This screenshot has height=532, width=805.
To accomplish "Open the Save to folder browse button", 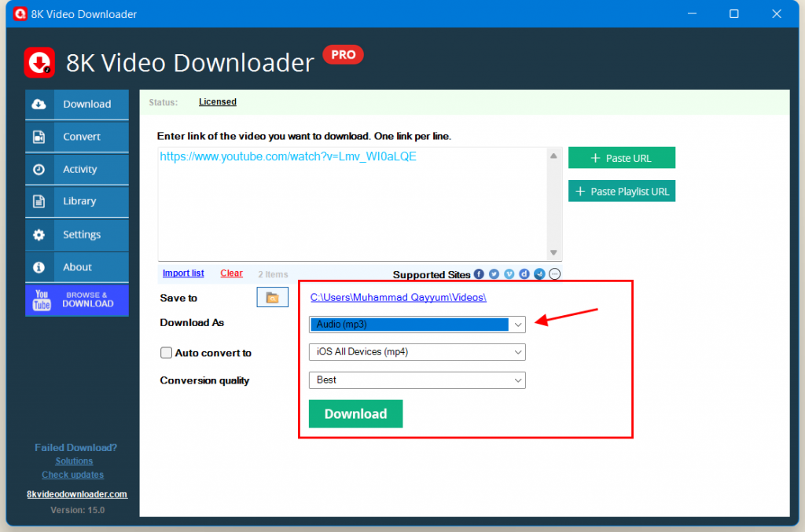I will (273, 298).
